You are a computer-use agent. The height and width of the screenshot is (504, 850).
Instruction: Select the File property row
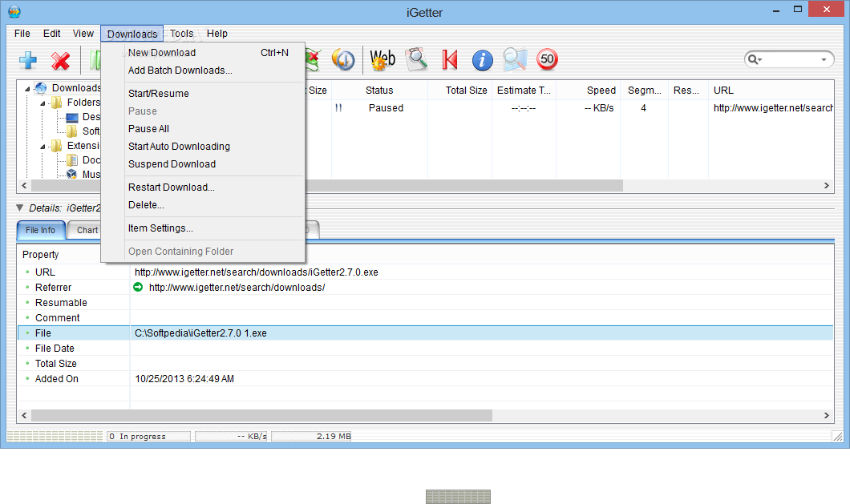[x=426, y=333]
